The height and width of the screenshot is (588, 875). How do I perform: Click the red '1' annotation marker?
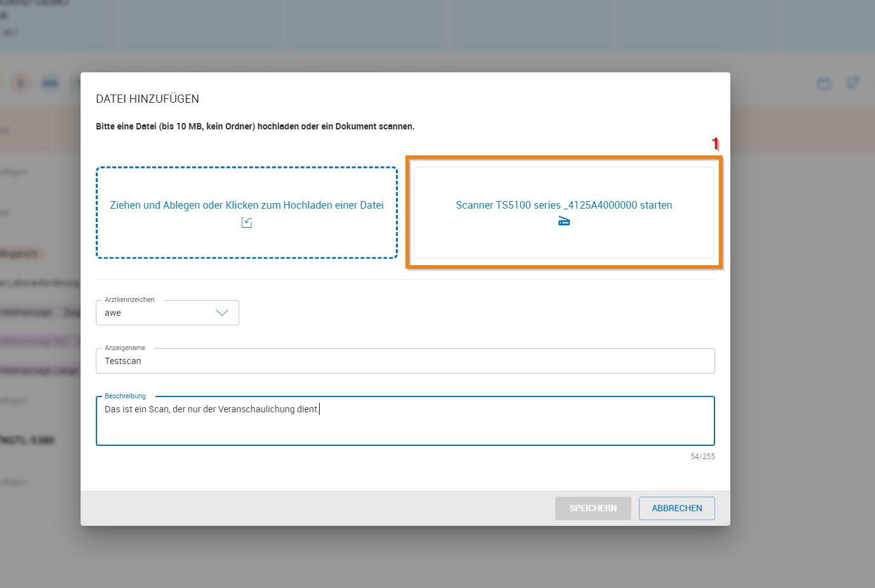(x=716, y=145)
